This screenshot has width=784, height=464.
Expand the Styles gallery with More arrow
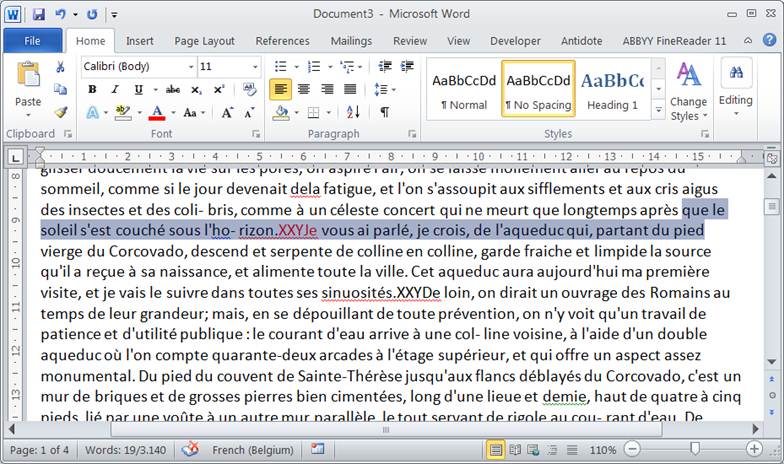click(x=658, y=110)
